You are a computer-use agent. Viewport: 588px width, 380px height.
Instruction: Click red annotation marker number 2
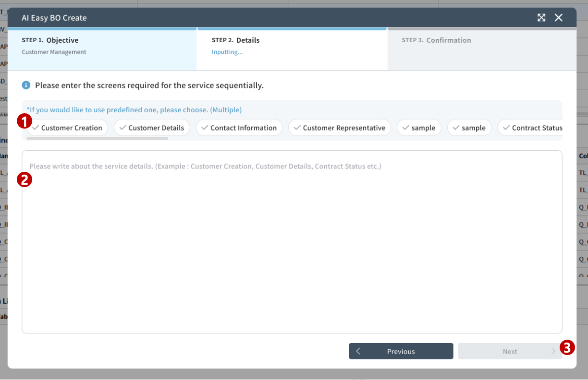coord(24,179)
